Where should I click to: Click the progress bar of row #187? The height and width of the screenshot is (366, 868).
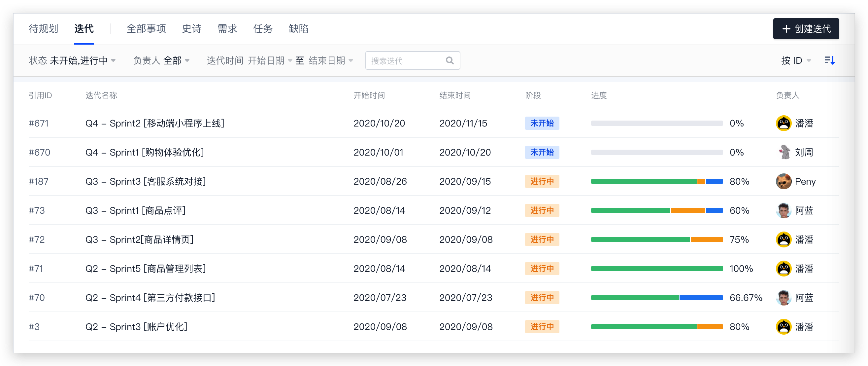click(x=657, y=181)
